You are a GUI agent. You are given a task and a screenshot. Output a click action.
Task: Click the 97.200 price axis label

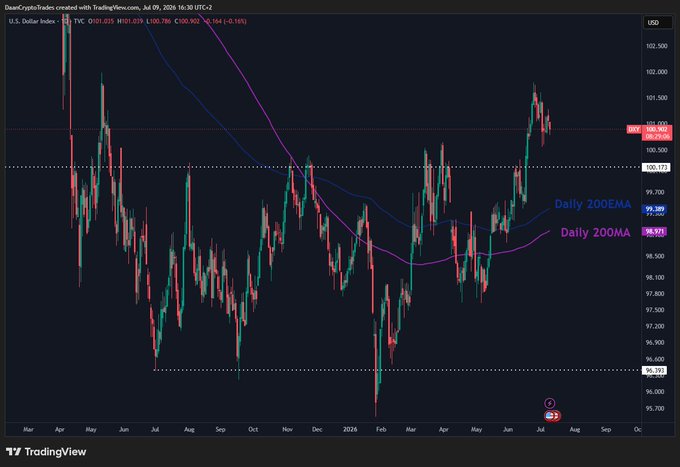coord(655,326)
